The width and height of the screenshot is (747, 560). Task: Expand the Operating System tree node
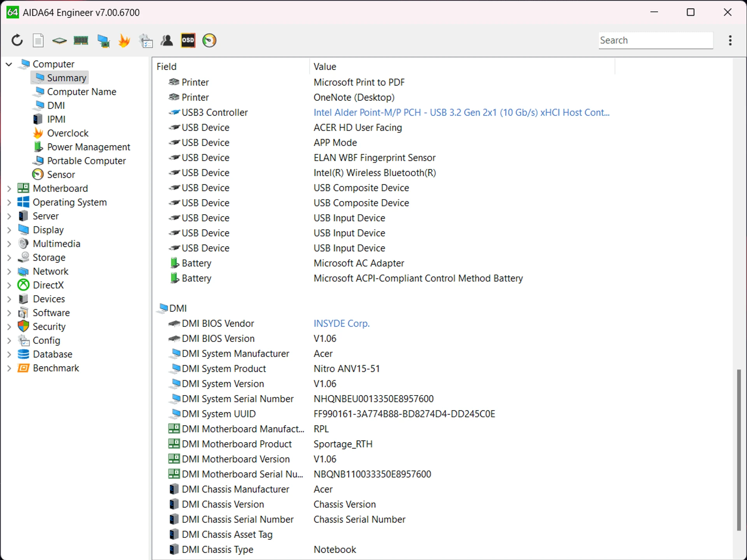click(x=9, y=202)
